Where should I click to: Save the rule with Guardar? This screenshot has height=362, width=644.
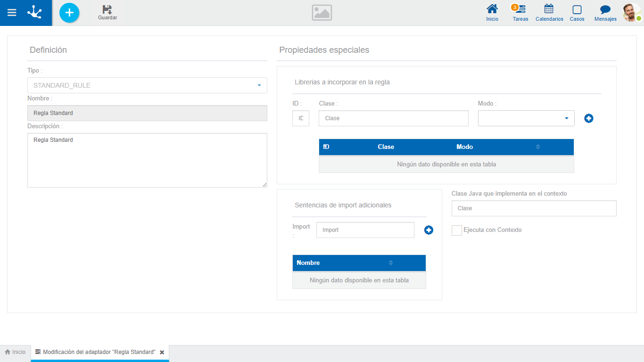pyautogui.click(x=107, y=13)
